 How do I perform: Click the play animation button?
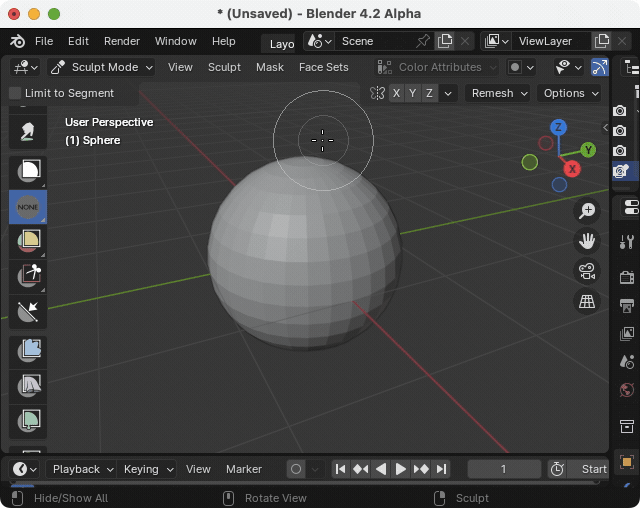click(x=400, y=469)
